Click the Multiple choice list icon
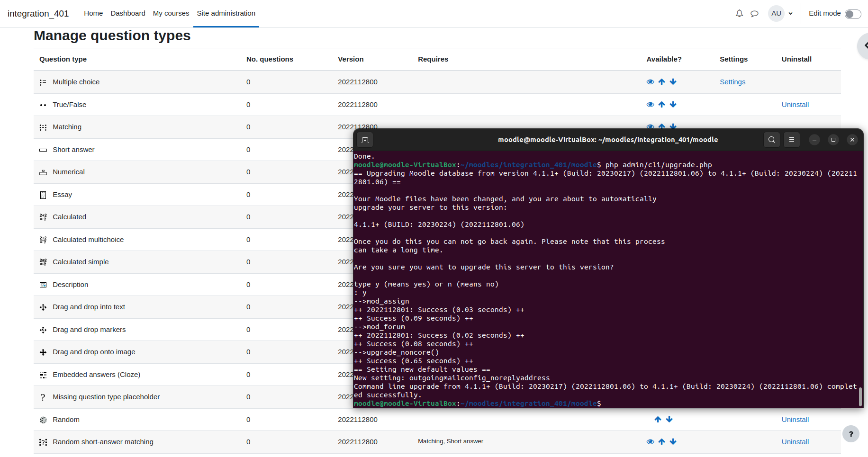Viewport: 868px width, 457px height. pyautogui.click(x=43, y=82)
